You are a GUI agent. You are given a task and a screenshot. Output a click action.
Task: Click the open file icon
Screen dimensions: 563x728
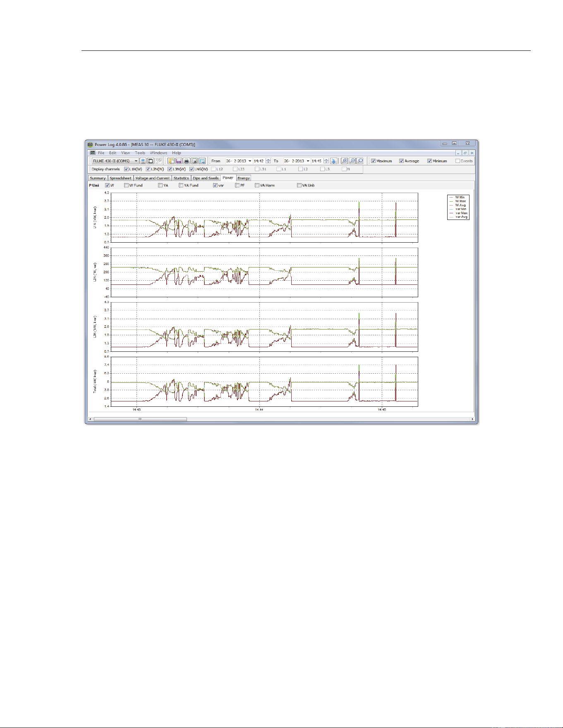coord(171,161)
